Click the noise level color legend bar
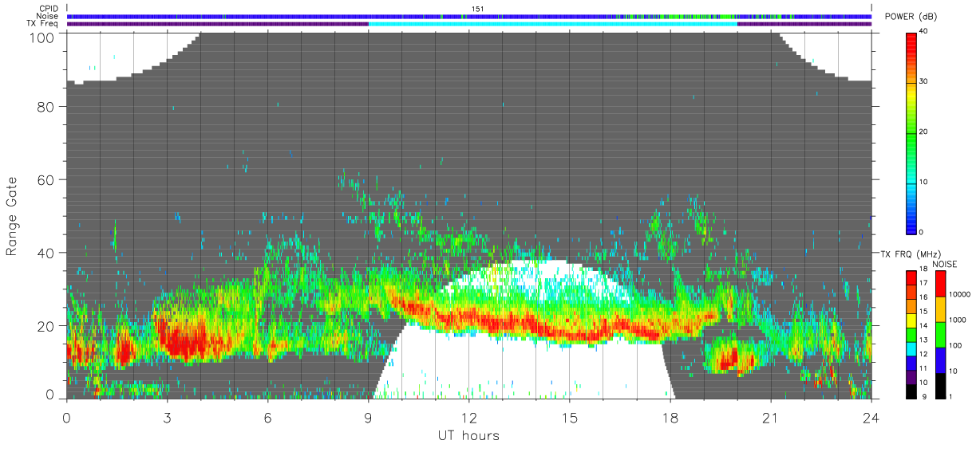980x452 pixels. (940, 335)
